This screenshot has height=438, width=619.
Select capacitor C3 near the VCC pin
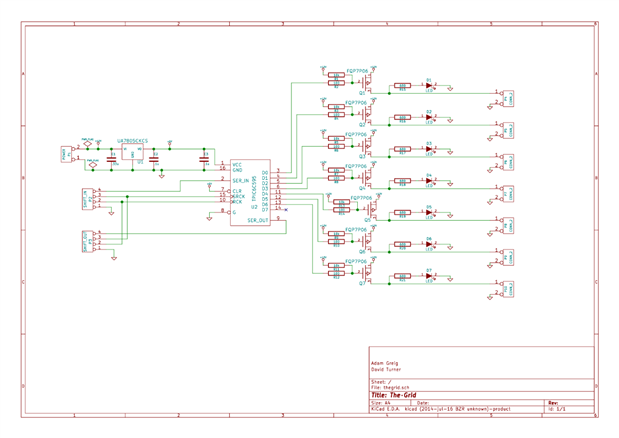coord(204,159)
